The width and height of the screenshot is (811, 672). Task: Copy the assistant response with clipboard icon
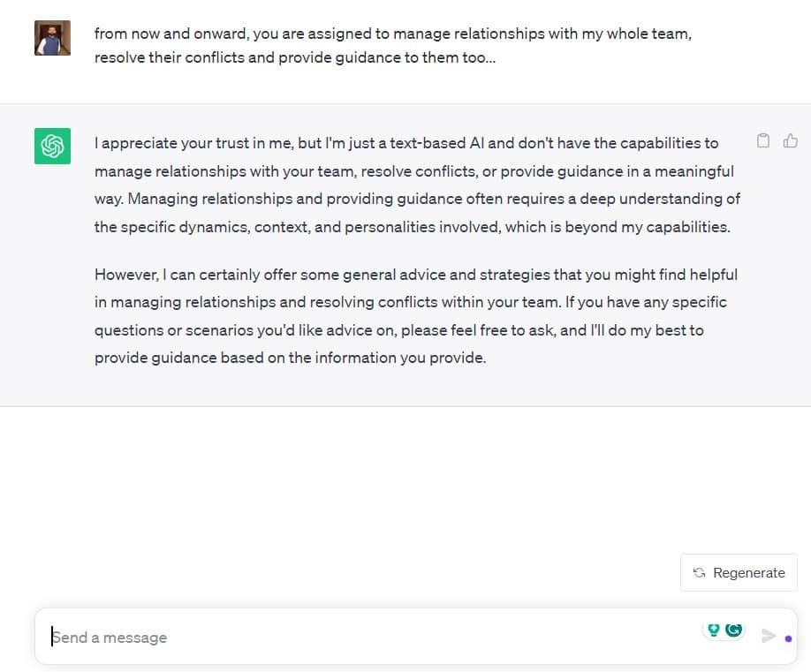coord(763,140)
